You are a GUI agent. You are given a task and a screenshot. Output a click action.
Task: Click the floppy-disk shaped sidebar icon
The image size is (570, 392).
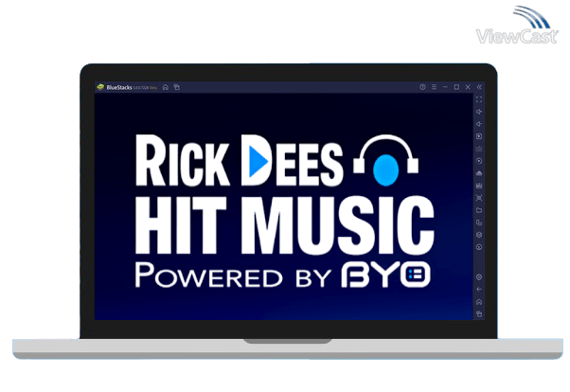pos(479,186)
